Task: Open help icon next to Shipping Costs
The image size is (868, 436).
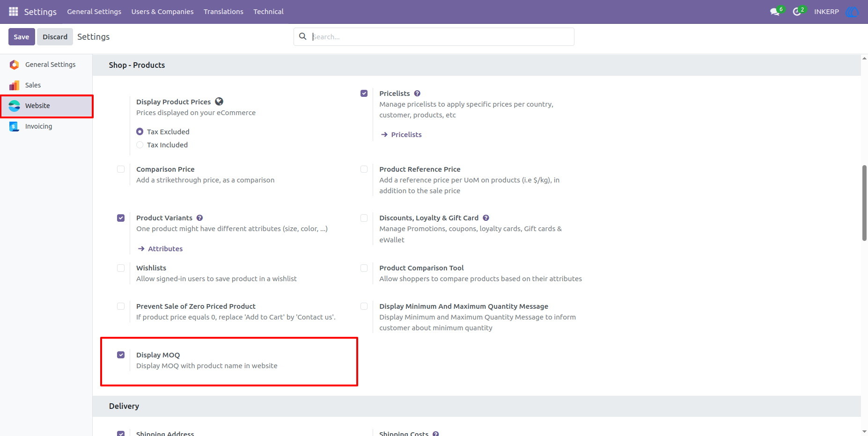Action: tap(436, 434)
